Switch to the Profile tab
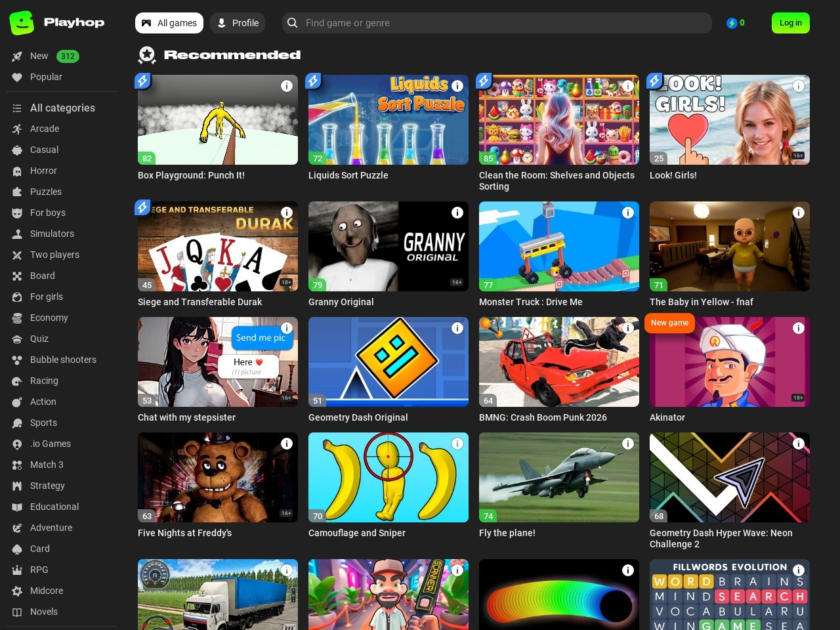This screenshot has height=630, width=840. 238,23
